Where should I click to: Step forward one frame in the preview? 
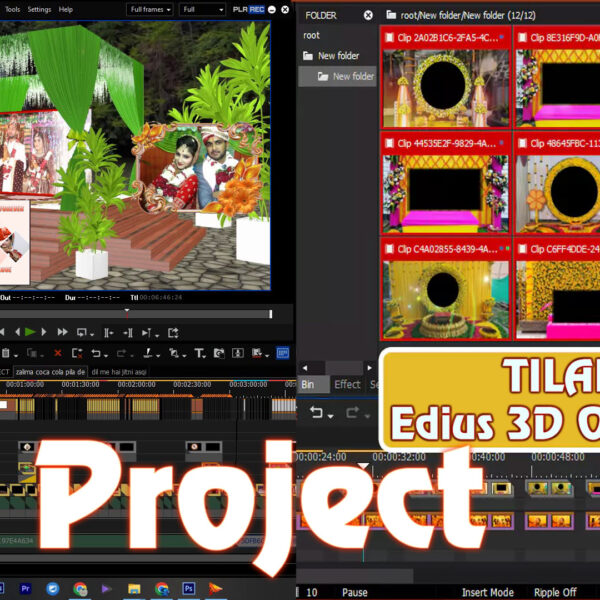(x=44, y=332)
